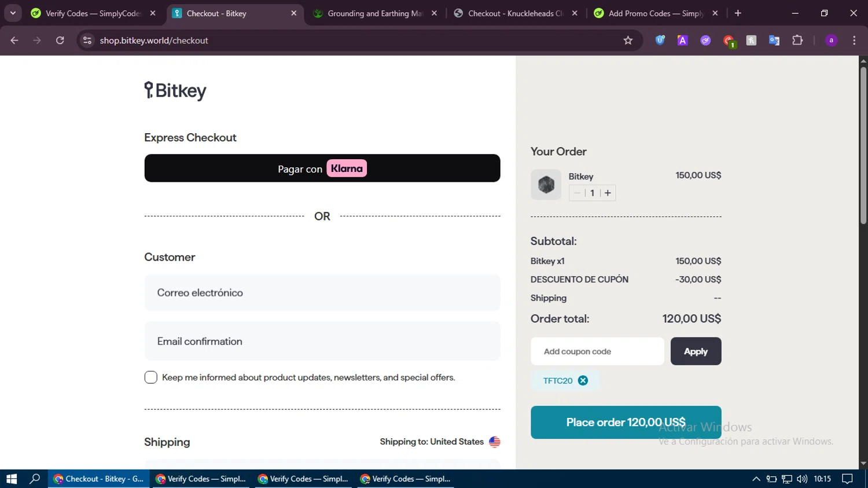Open the Windows Start menu
Viewport: 868px width, 488px height.
(x=12, y=479)
